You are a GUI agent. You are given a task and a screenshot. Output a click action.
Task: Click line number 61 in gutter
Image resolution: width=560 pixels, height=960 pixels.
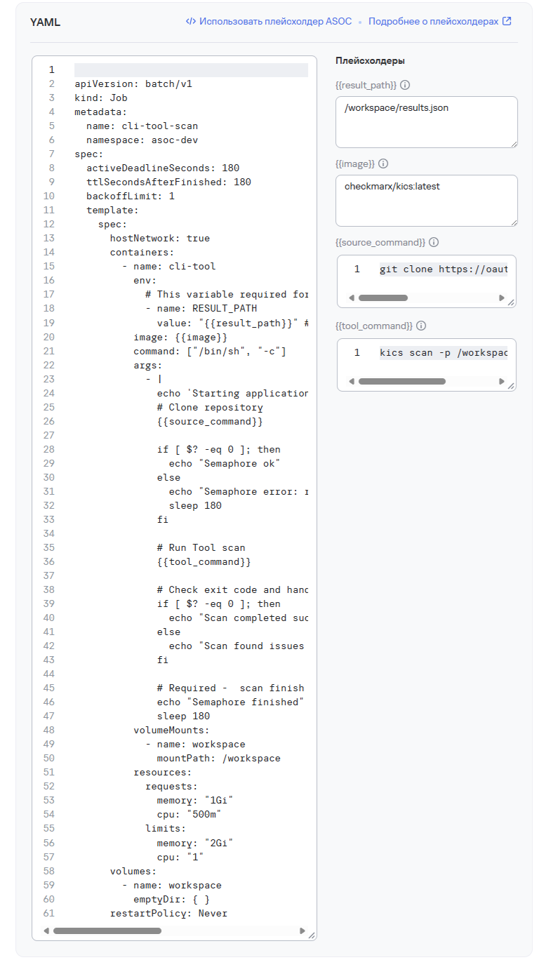click(48, 913)
